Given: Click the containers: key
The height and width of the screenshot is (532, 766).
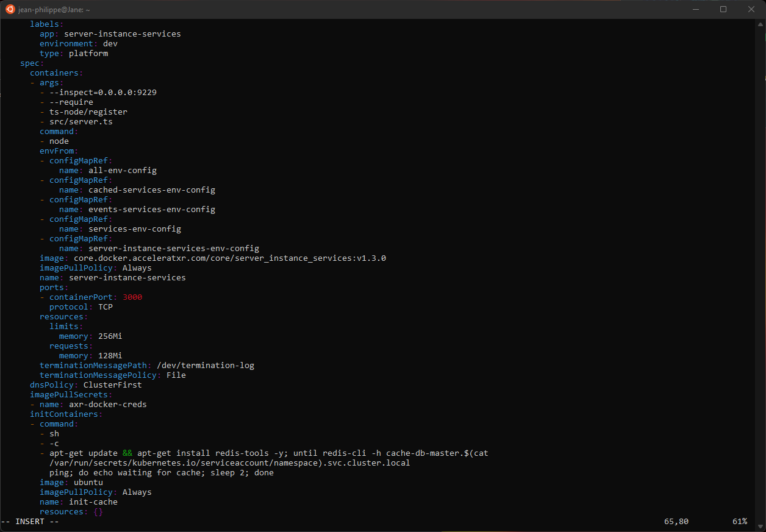Looking at the screenshot, I should pos(57,73).
